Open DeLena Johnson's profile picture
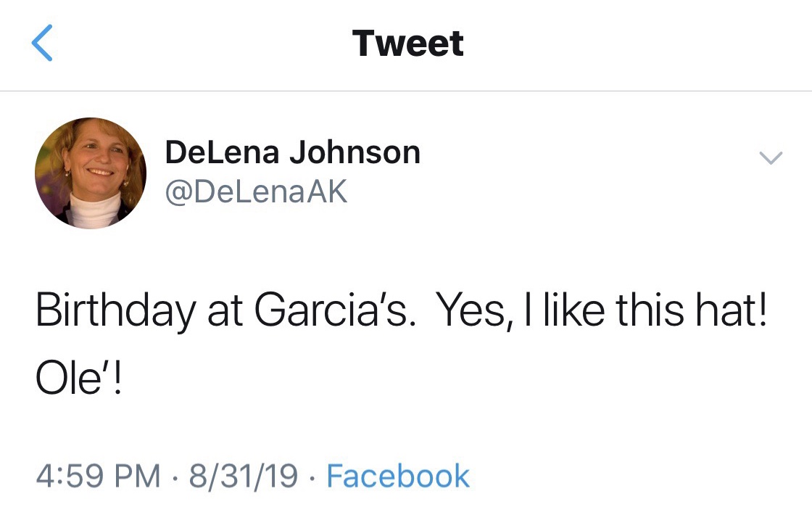Viewport: 812px width, 507px height. pos(91,173)
